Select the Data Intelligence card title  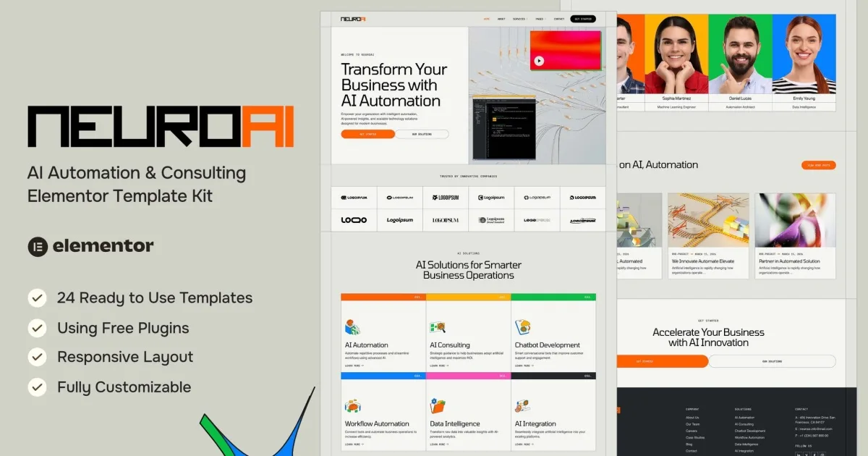pos(455,424)
